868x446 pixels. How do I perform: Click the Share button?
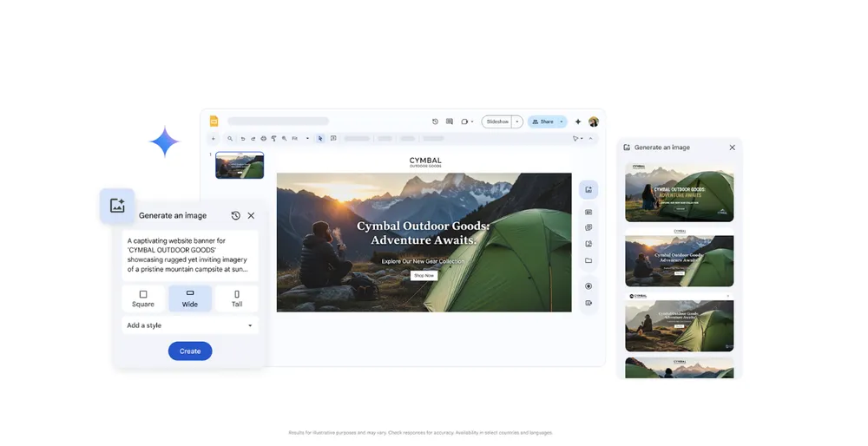coord(543,121)
